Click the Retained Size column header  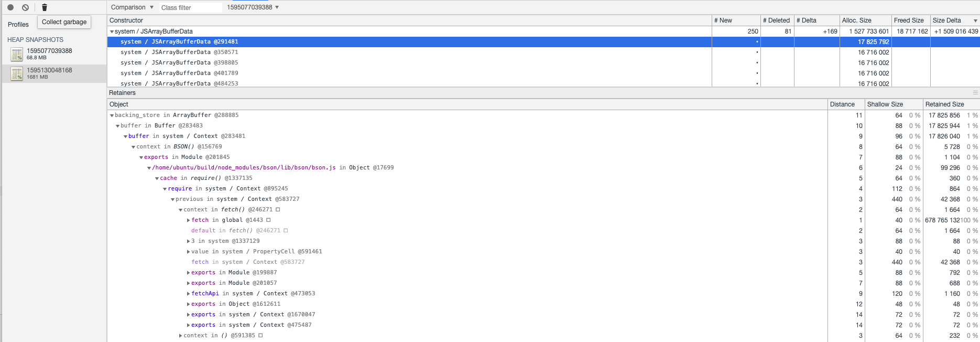[x=951, y=104]
